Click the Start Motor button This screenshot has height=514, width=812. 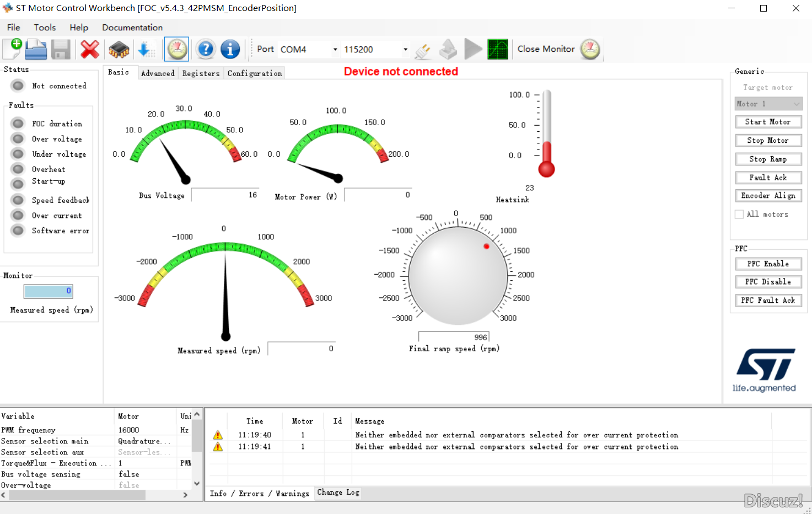tap(768, 122)
